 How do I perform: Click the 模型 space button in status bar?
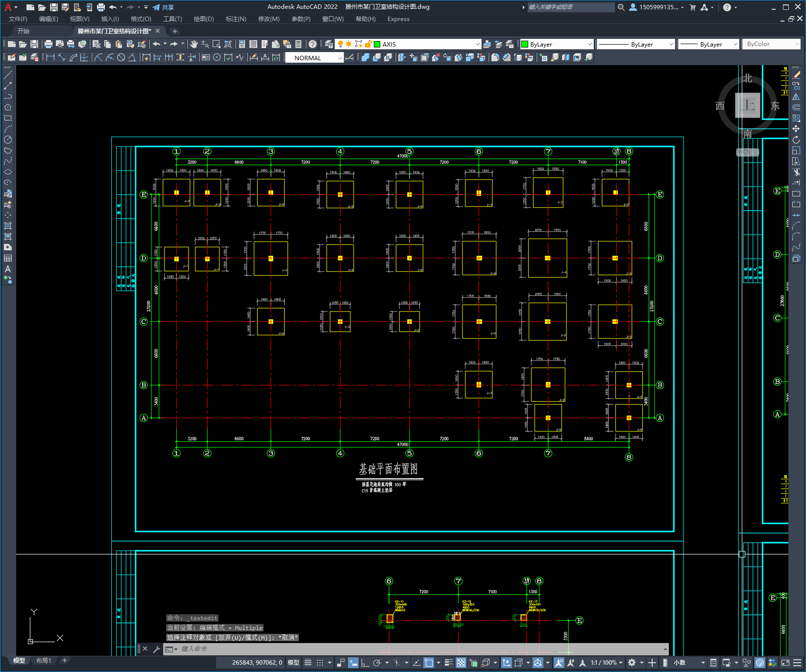tap(293, 663)
